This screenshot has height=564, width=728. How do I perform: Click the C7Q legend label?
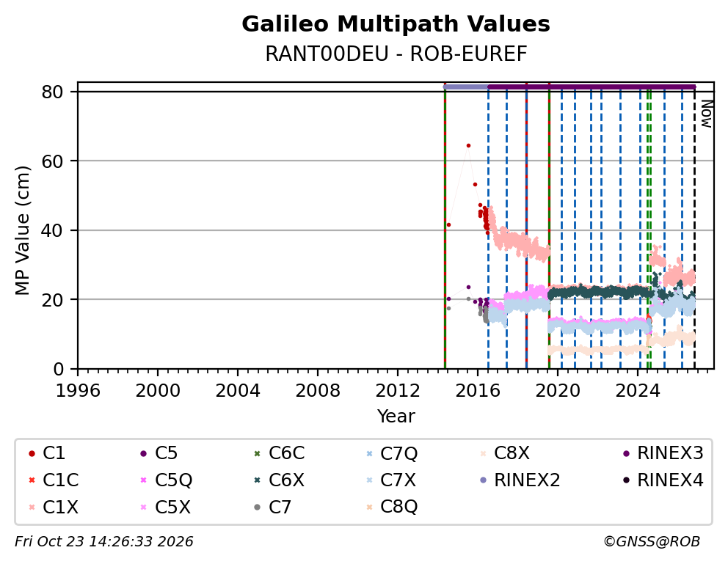tap(398, 453)
